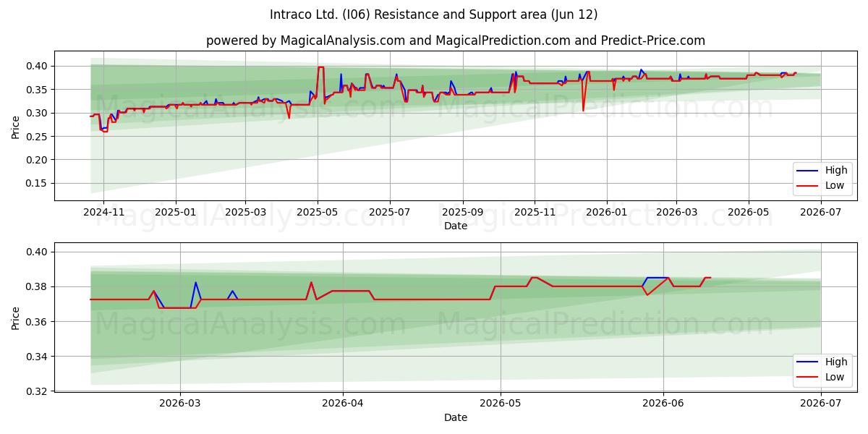Viewport: 868px width, 434px height.
Task: Click the '0.36' price tick on the bottom chart
Action: [38, 322]
